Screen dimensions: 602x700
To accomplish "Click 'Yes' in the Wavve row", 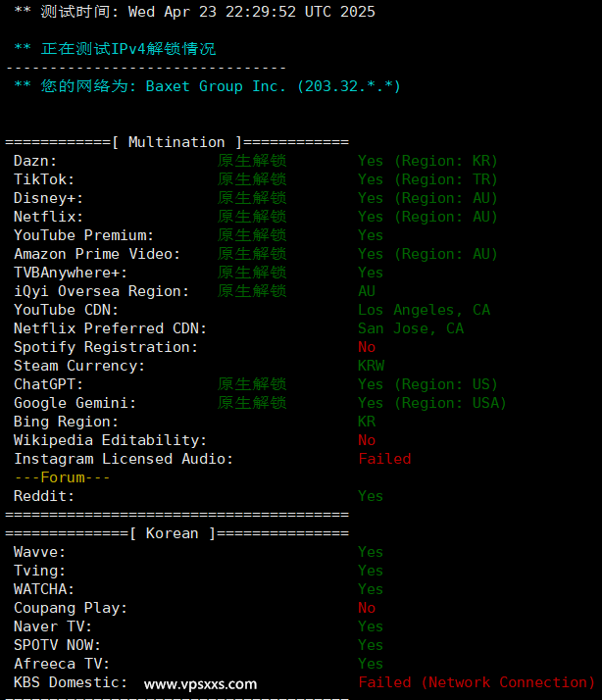I will tap(371, 552).
